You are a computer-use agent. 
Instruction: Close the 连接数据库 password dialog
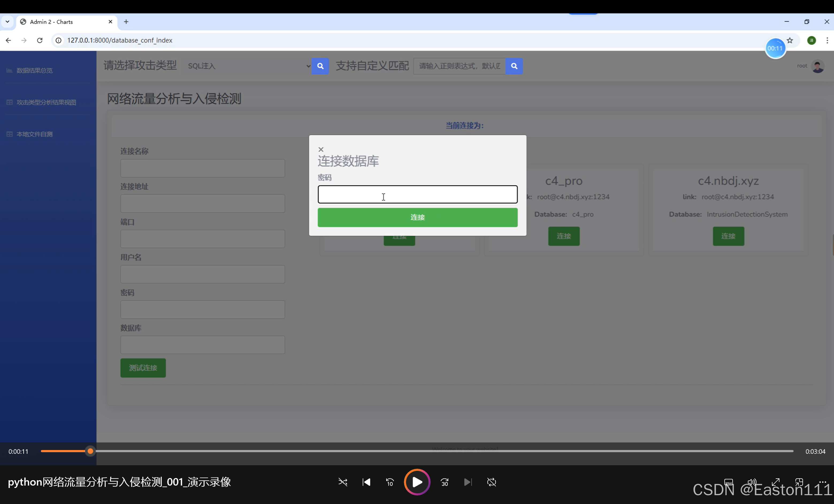pyautogui.click(x=321, y=149)
